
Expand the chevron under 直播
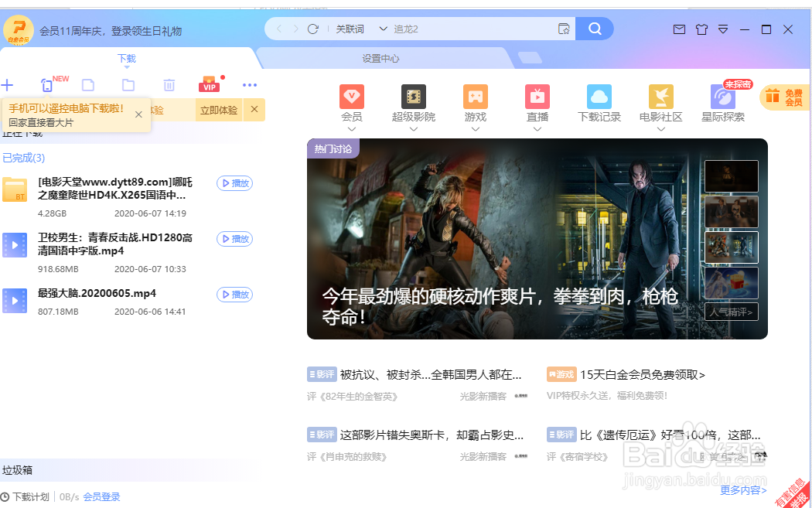tap(537, 129)
